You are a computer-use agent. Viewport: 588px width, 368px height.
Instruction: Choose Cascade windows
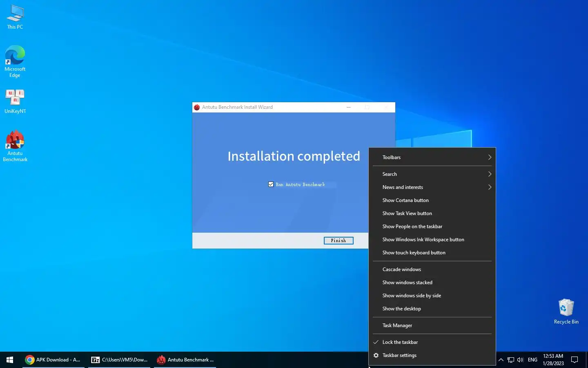pos(432,269)
